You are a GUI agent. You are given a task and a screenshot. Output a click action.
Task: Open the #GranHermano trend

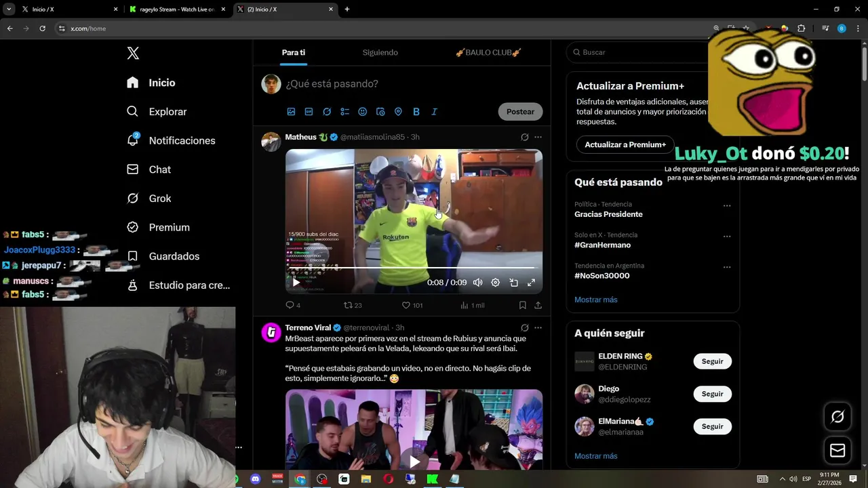pos(602,245)
